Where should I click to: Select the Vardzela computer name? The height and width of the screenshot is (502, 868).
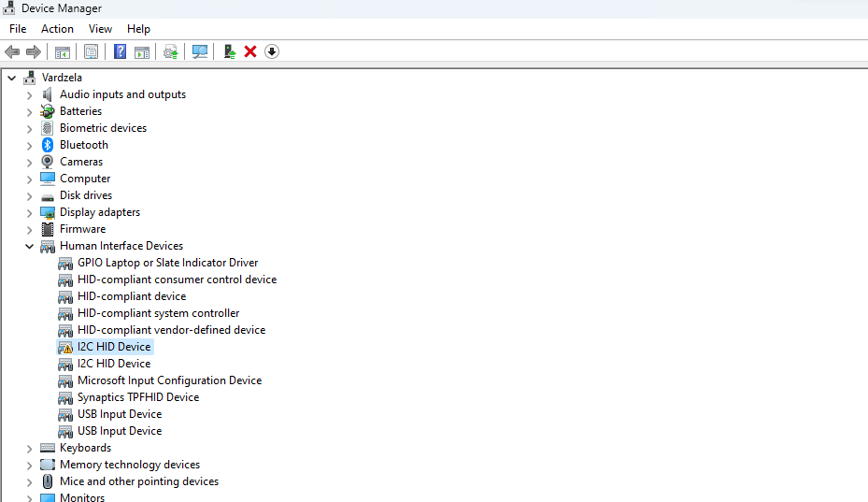[x=62, y=78]
